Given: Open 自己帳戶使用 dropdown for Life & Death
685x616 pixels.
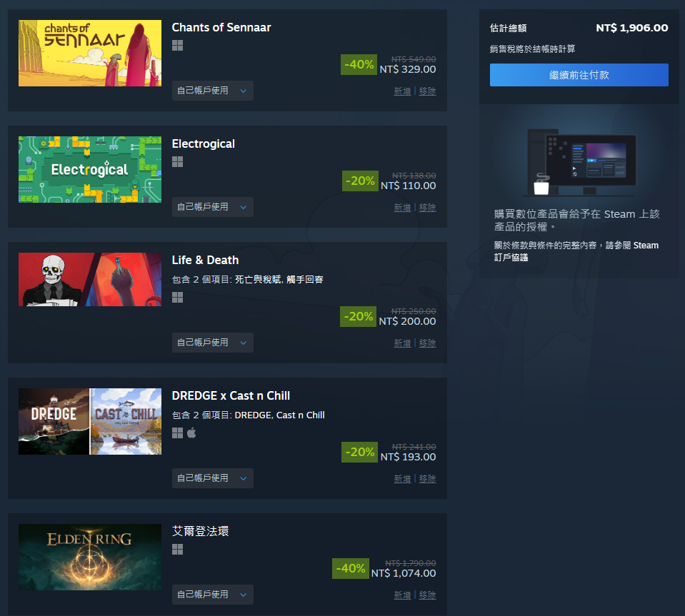Looking at the screenshot, I should 213,343.
